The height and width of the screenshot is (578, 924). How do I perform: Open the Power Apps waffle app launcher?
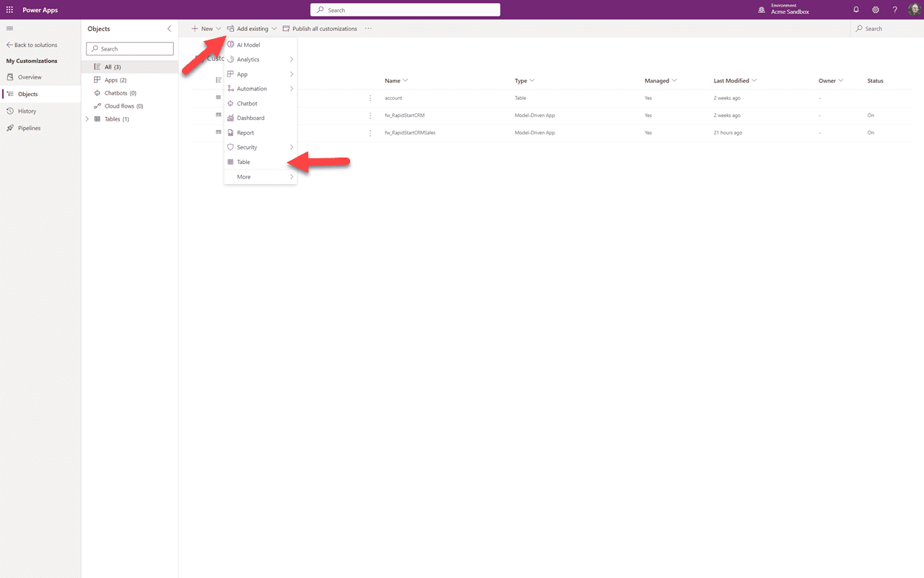click(9, 9)
